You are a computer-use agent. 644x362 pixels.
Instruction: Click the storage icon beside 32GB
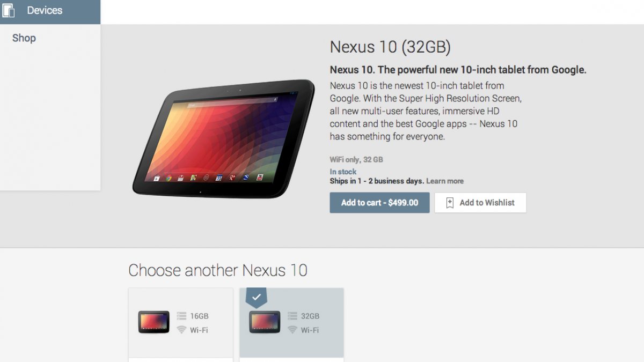pyautogui.click(x=292, y=316)
